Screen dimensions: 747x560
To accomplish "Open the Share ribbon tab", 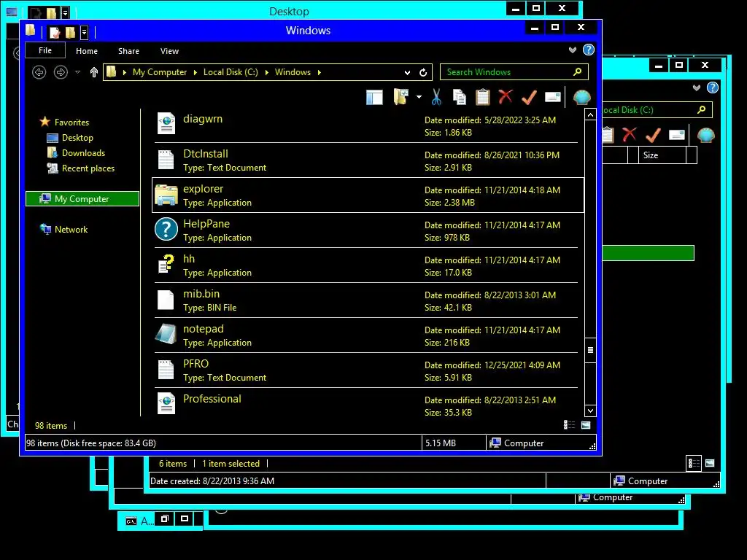I will pos(128,51).
